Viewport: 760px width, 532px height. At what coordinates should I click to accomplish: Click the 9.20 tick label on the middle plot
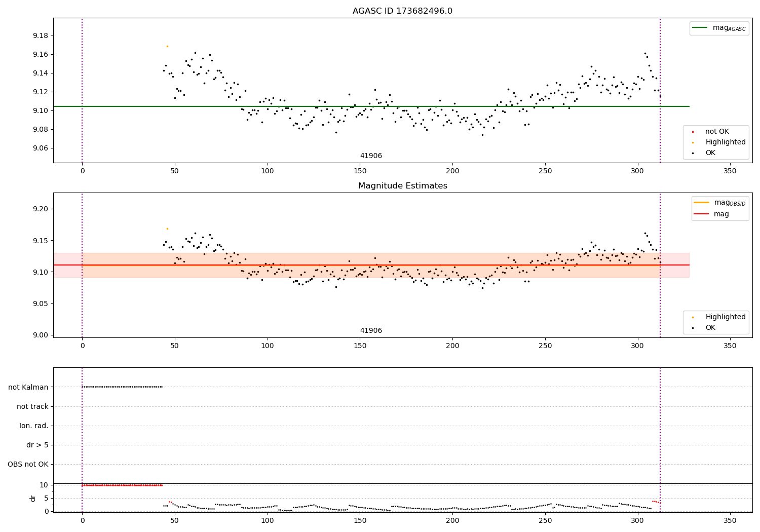coord(41,209)
